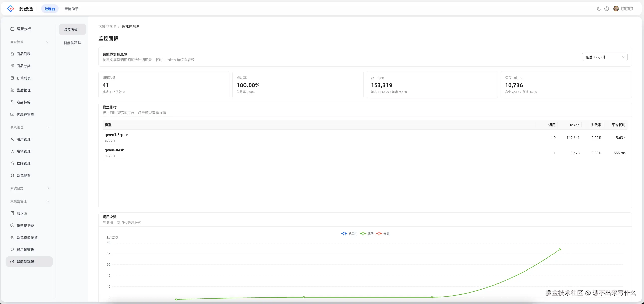Click the 系统配置 gear icon
Image resolution: width=644 pixels, height=304 pixels.
pos(12,176)
